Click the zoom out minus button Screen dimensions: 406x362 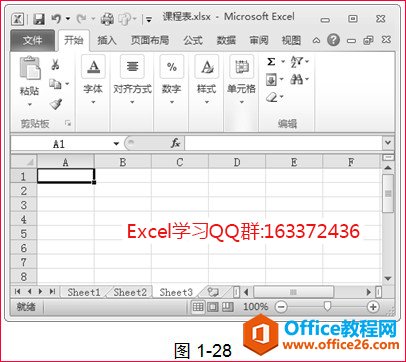[x=281, y=307]
